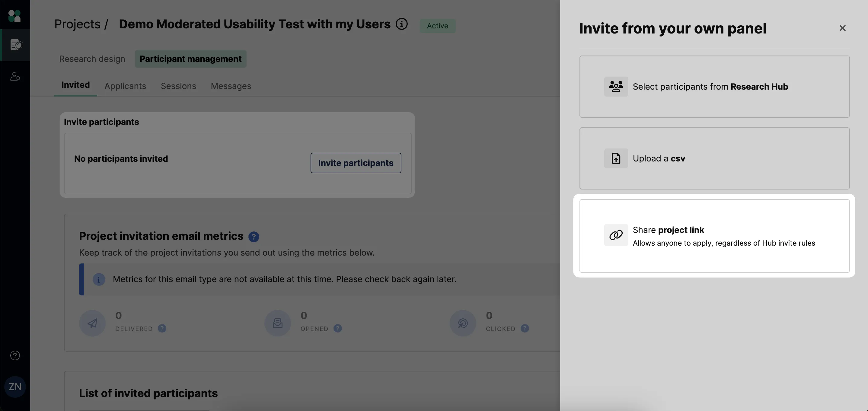Open the Messages tab
868x411 pixels.
[x=231, y=86]
